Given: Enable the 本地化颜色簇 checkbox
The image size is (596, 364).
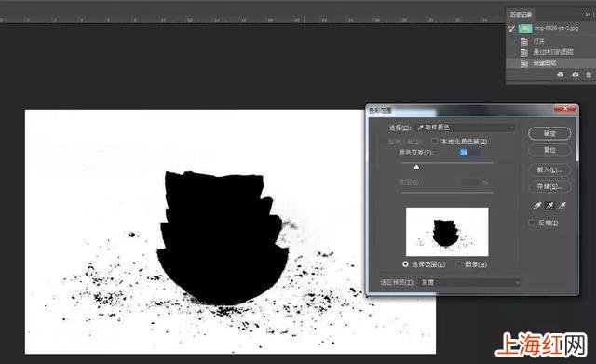Looking at the screenshot, I should tap(435, 141).
